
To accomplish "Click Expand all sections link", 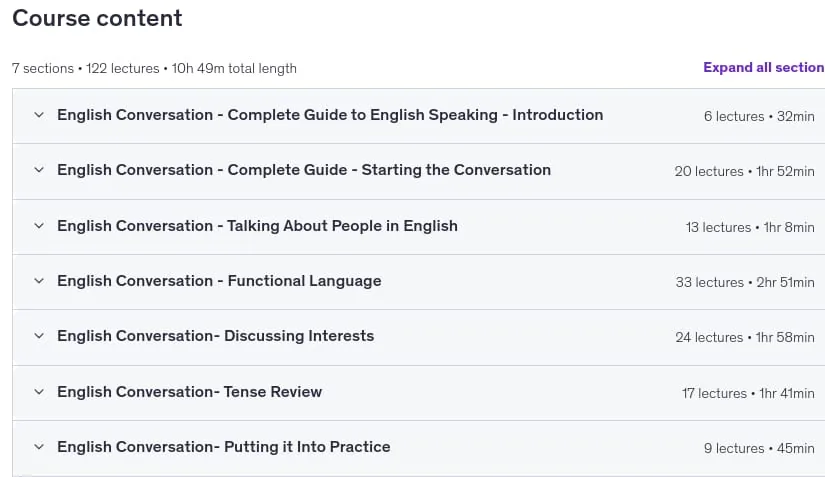I will coord(764,67).
